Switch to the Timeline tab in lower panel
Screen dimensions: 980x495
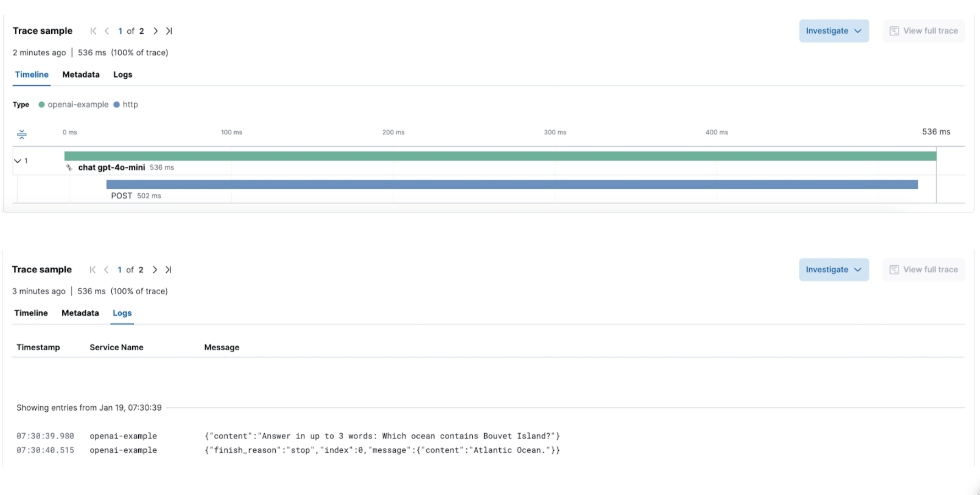pyautogui.click(x=31, y=313)
